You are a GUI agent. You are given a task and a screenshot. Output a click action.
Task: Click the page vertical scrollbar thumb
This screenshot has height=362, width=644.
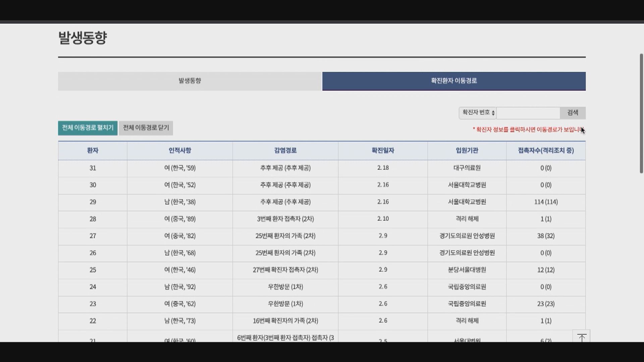coord(641,113)
